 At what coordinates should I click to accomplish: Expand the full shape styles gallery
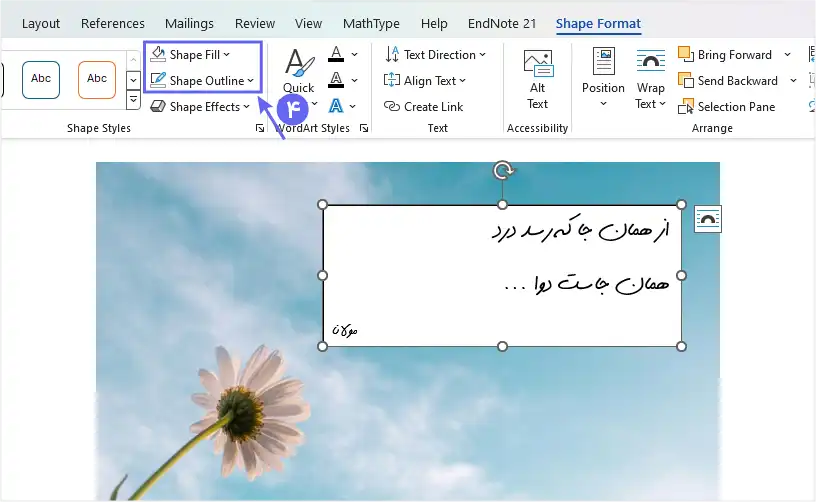tap(133, 99)
